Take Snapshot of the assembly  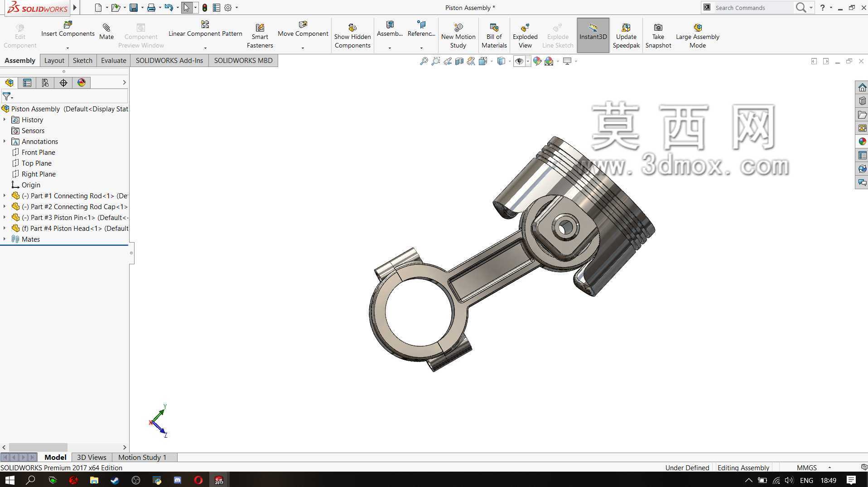click(658, 36)
